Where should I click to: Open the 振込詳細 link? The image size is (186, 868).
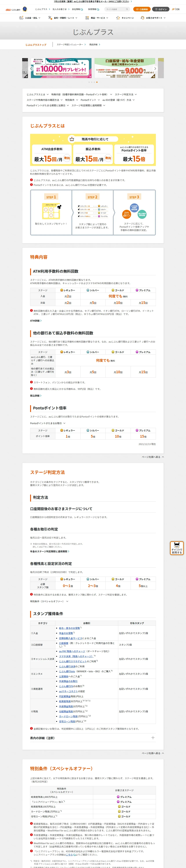click(x=36, y=396)
